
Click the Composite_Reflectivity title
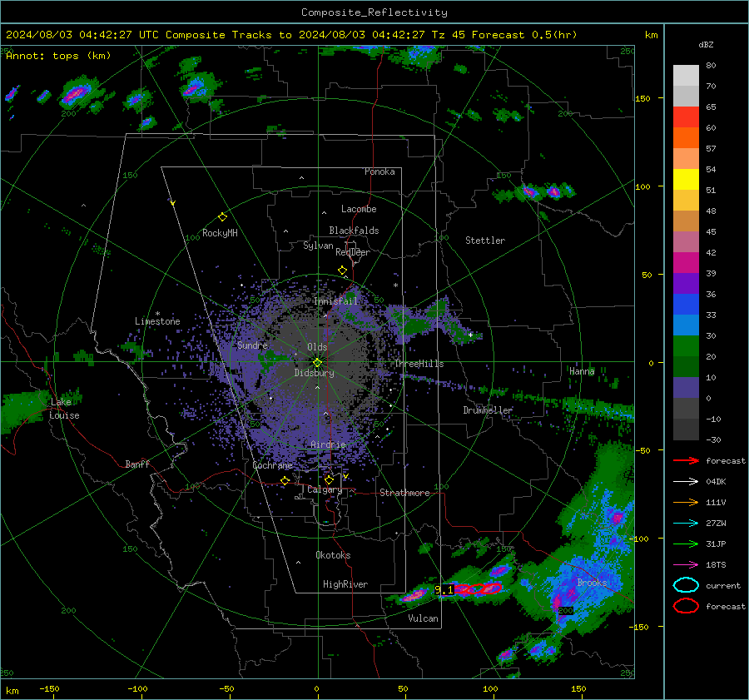374,12
